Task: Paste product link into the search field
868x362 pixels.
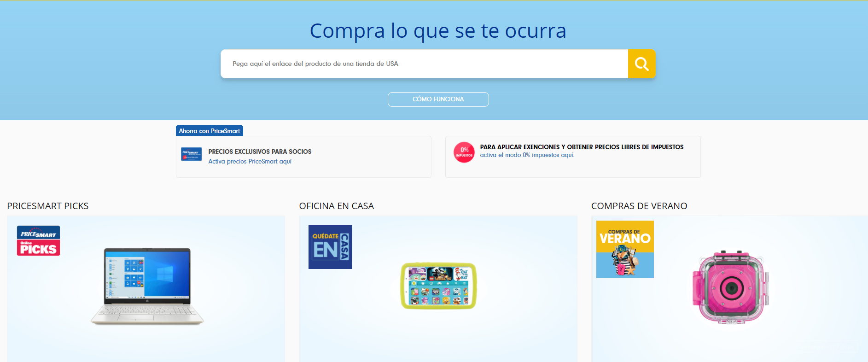Action: point(424,64)
